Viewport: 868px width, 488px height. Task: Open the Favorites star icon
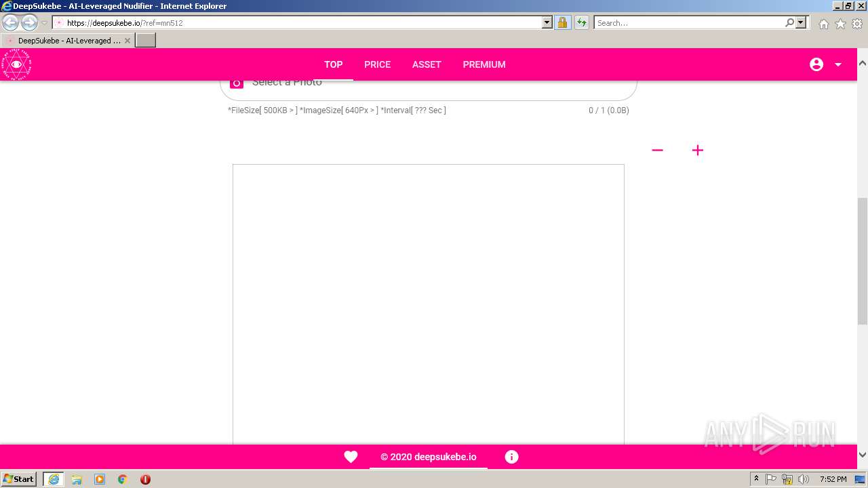(840, 24)
